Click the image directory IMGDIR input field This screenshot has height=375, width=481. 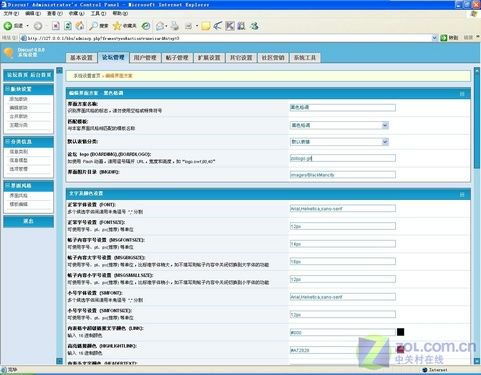pos(343,175)
